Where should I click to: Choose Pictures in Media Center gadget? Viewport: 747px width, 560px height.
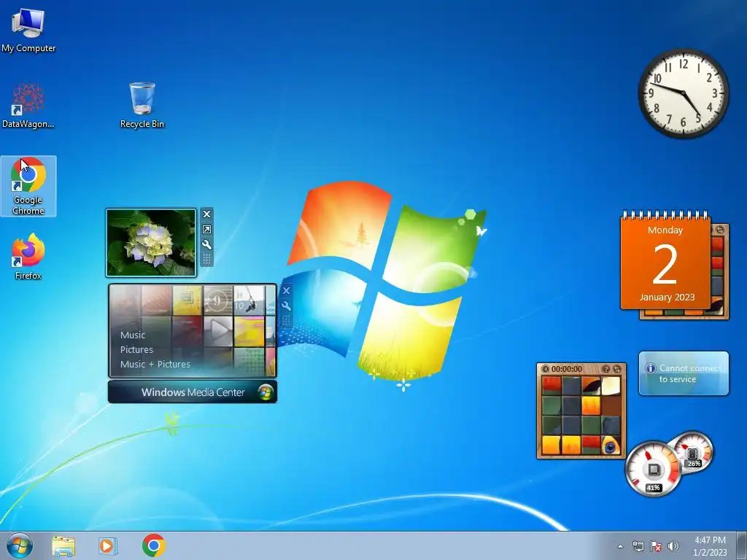[136, 349]
